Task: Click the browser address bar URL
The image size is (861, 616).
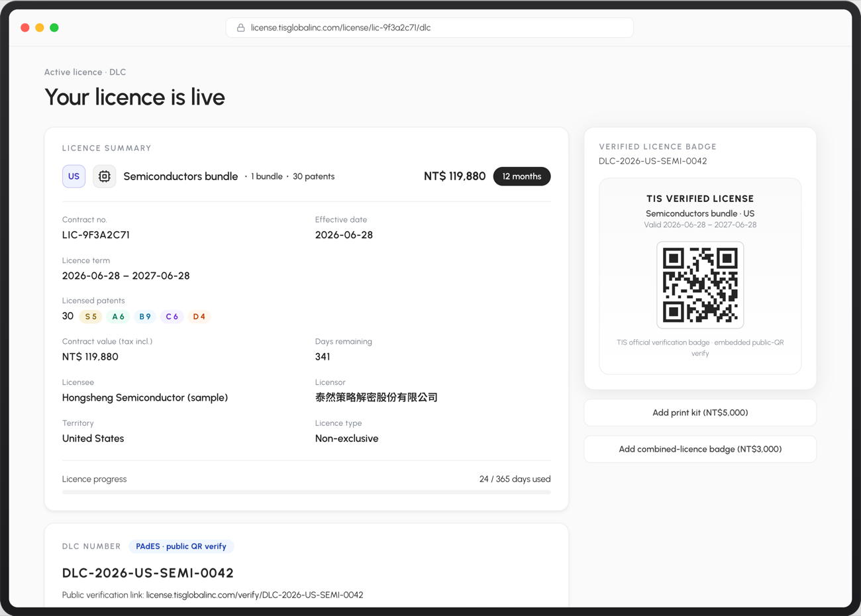Action: point(340,28)
